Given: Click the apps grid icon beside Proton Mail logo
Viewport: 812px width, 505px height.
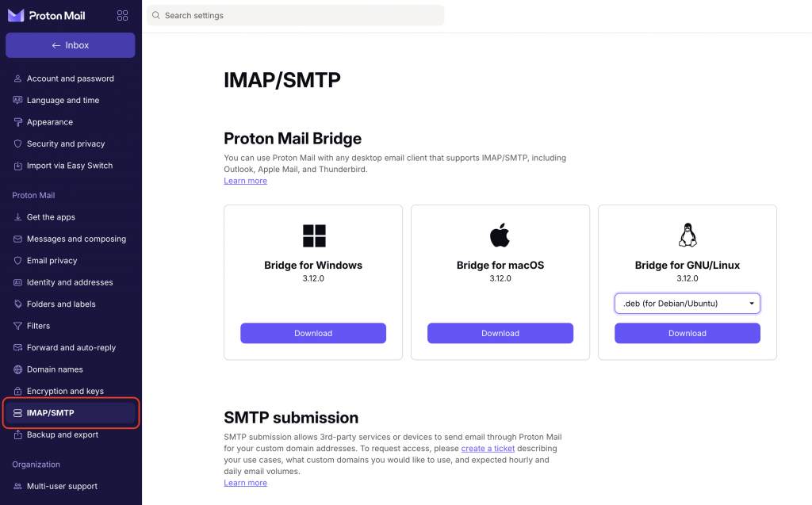Looking at the screenshot, I should point(122,15).
